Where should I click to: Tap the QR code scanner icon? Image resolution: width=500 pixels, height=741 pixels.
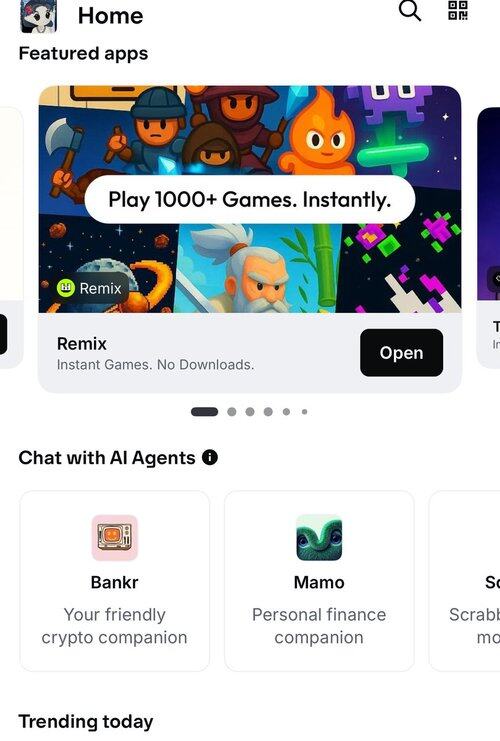(x=458, y=10)
